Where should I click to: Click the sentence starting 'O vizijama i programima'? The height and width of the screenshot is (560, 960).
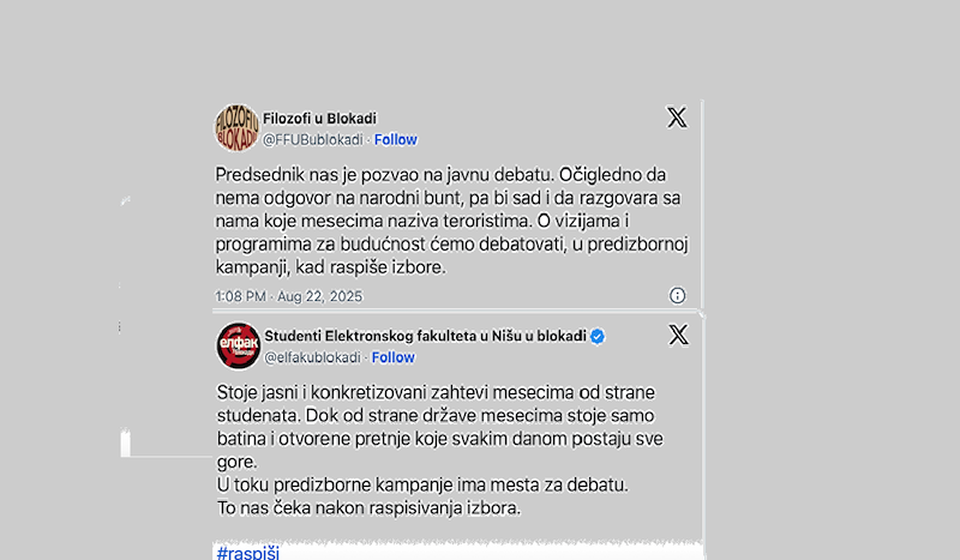point(452,244)
